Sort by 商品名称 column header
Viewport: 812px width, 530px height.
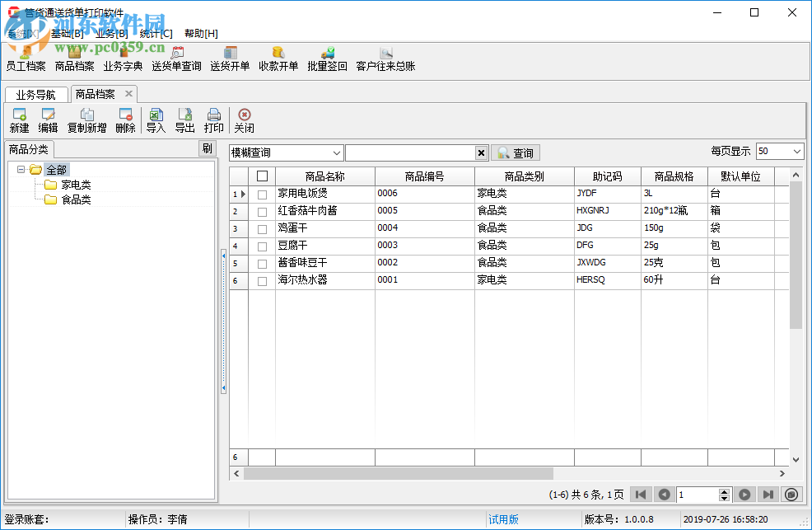[x=325, y=176]
